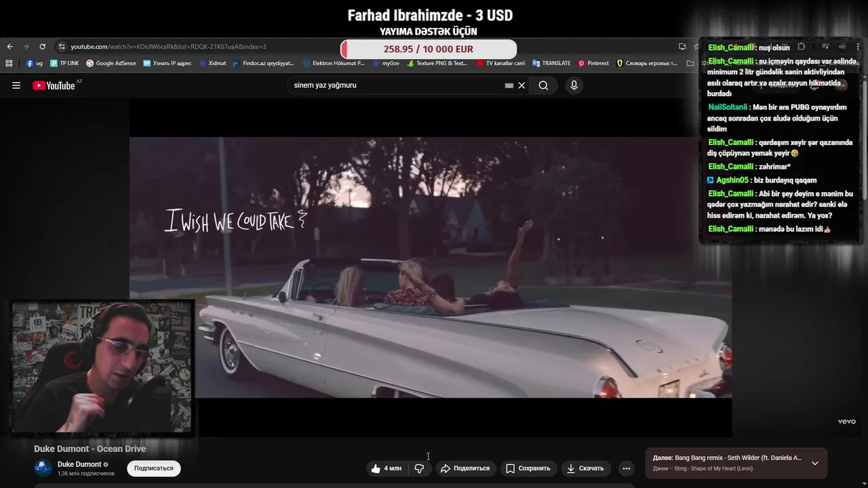Run search with the magnifier button

point(543,85)
